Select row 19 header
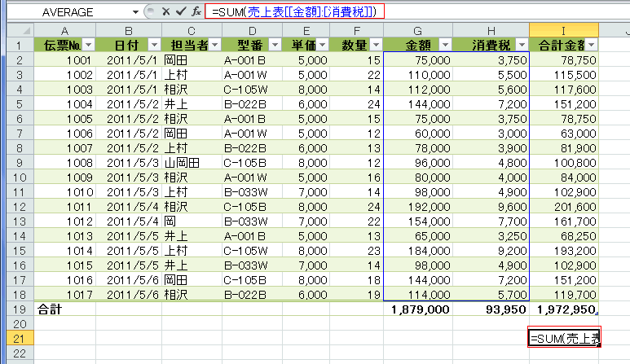The image size is (630, 364). coord(16,309)
